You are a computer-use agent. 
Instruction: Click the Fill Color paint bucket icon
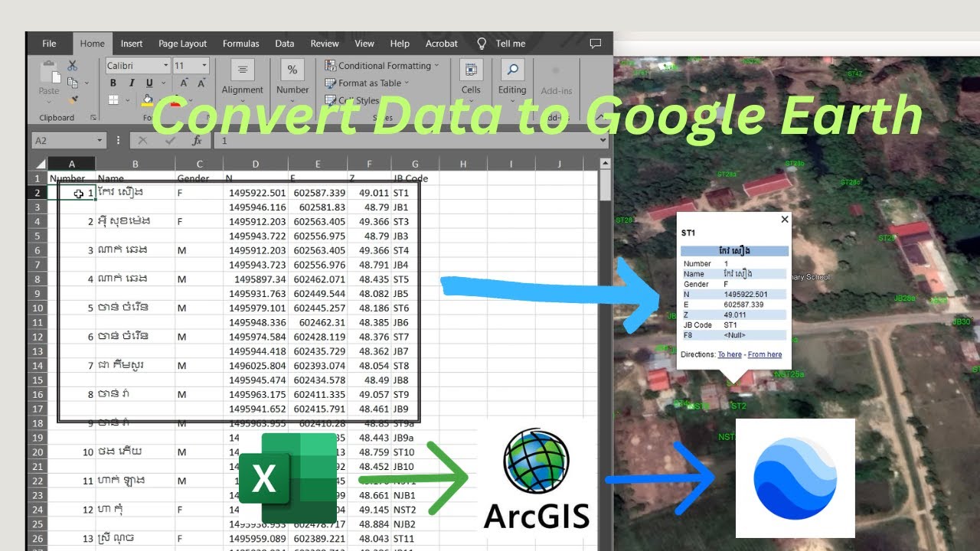pos(149,100)
